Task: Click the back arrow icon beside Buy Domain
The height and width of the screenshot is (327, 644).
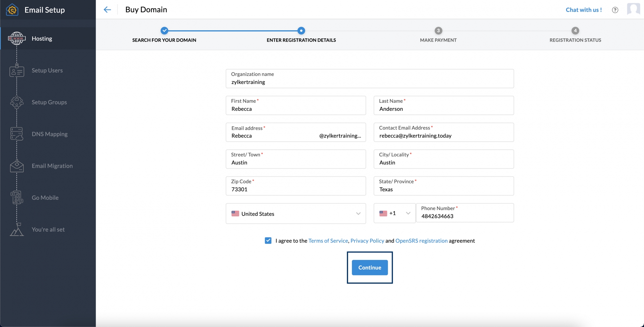Action: coord(107,10)
